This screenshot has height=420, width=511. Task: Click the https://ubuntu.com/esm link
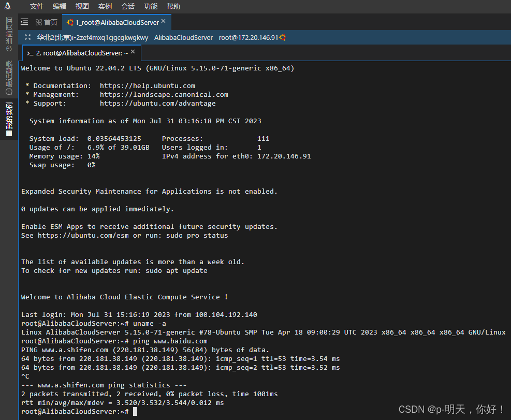click(83, 236)
